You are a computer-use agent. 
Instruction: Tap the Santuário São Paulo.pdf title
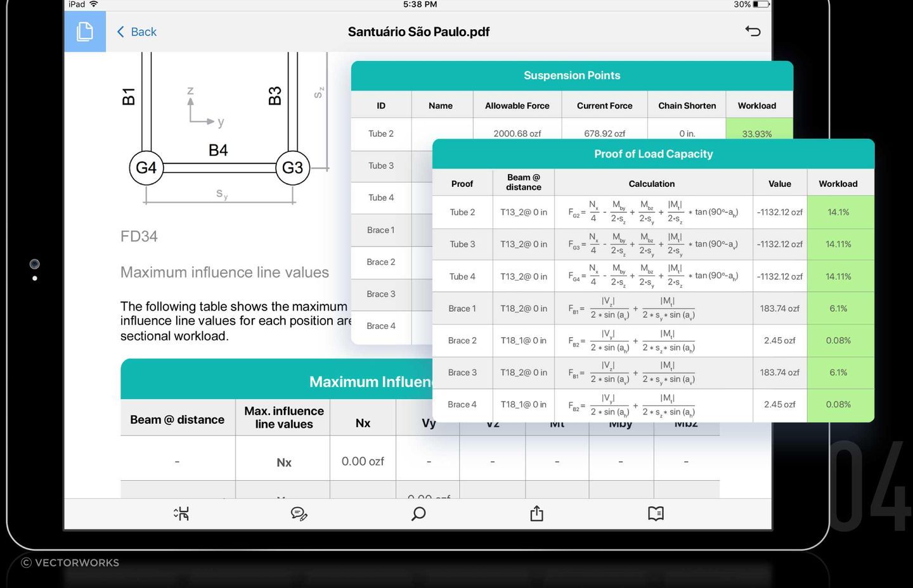coord(418,32)
